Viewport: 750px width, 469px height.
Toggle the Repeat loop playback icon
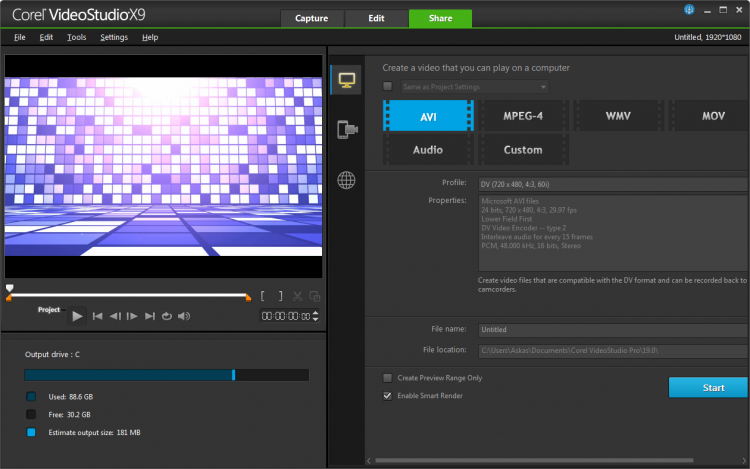tap(167, 316)
